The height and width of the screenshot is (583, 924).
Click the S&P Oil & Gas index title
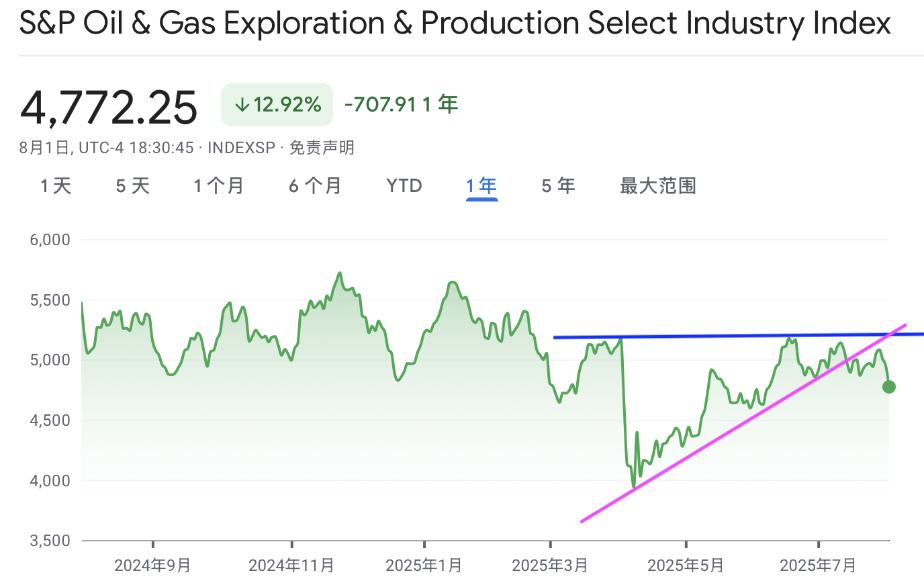[455, 24]
